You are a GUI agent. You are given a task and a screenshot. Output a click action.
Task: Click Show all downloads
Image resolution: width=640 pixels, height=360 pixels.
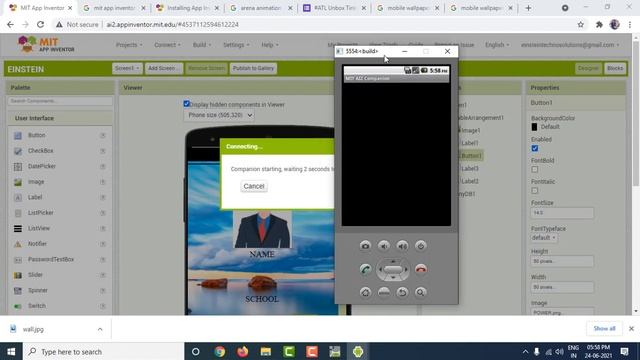point(604,329)
